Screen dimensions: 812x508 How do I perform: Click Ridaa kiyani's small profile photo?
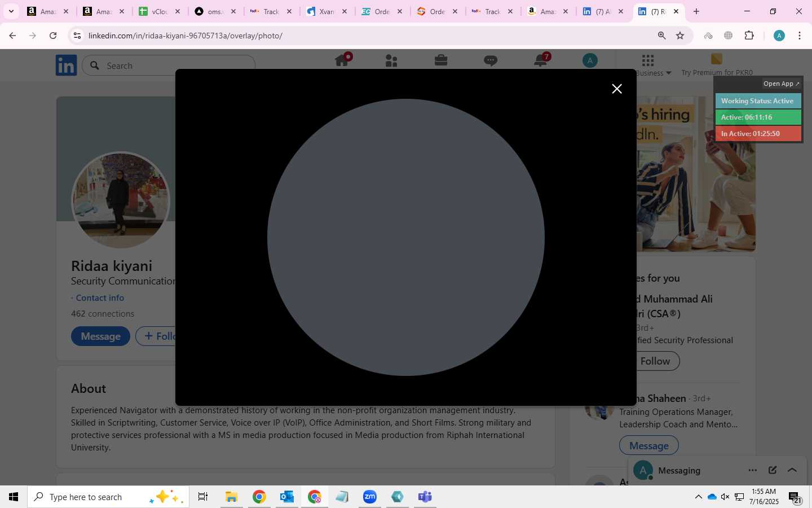[x=121, y=200]
